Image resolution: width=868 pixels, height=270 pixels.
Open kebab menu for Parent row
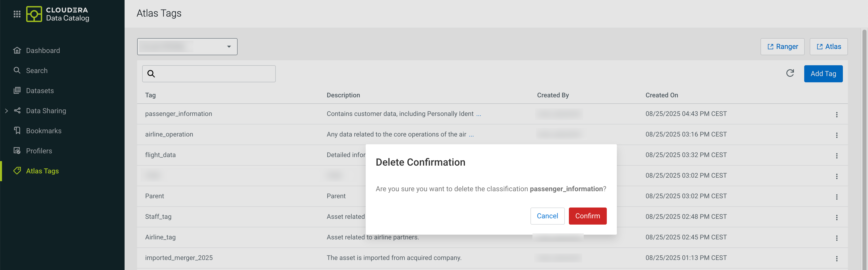836,197
